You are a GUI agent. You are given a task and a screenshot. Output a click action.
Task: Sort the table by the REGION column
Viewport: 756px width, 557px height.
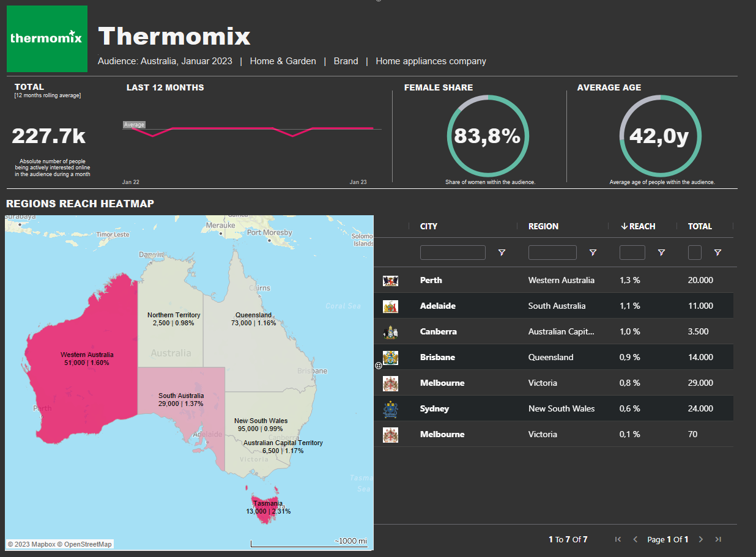click(x=543, y=226)
